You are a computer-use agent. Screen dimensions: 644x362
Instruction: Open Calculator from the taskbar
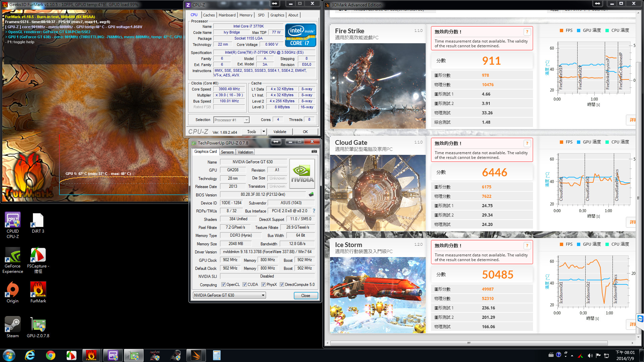coord(217,355)
